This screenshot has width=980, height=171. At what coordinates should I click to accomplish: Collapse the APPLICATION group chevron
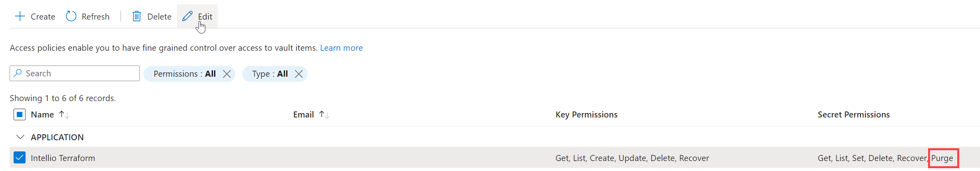coord(20,137)
